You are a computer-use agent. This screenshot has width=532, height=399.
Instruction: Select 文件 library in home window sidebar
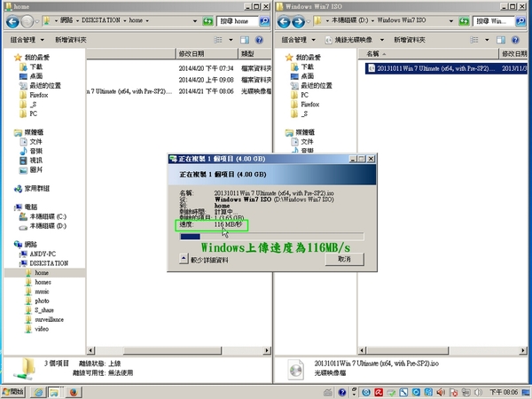(x=36, y=142)
